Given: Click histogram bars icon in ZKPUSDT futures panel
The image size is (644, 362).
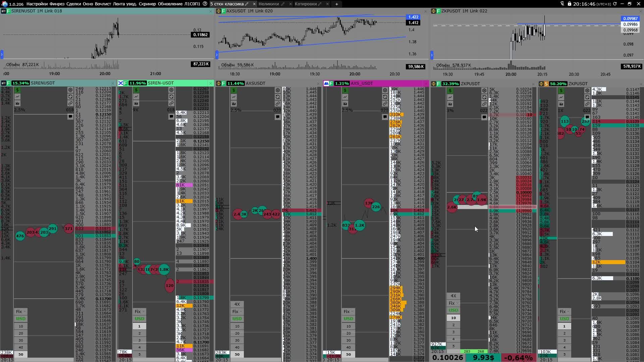Looking at the screenshot, I should [x=450, y=104].
